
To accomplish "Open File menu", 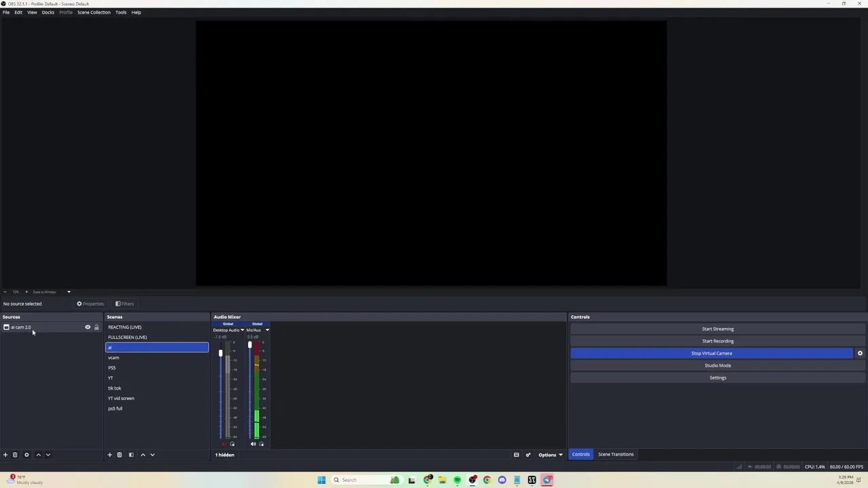I will 6,12.
